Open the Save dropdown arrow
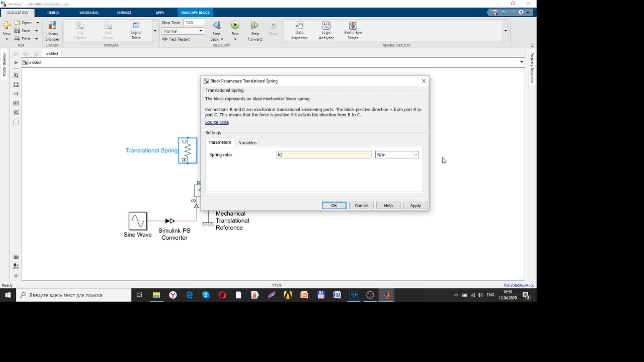The image size is (644, 362). (36, 31)
